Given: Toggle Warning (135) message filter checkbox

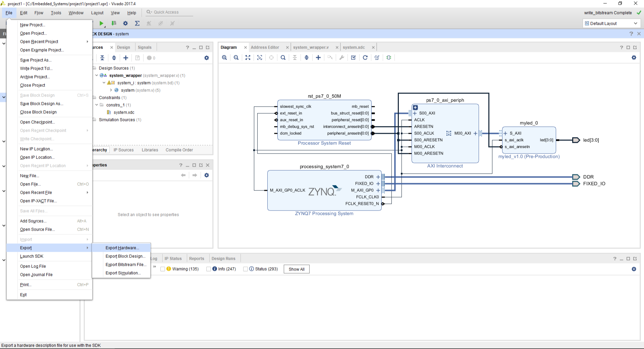Looking at the screenshot, I should (163, 269).
